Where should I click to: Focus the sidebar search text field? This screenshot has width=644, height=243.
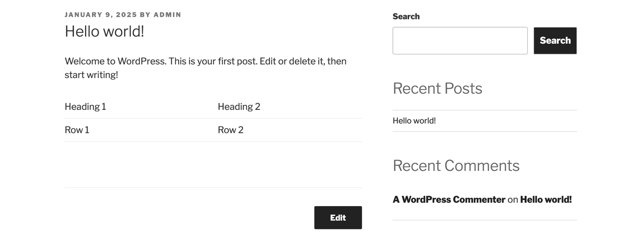coord(460,40)
